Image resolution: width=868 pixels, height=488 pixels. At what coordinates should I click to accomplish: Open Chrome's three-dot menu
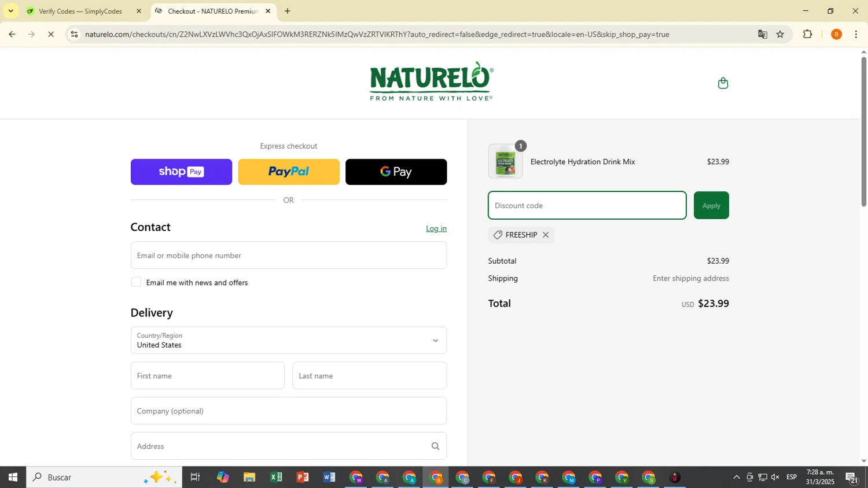coord(856,34)
